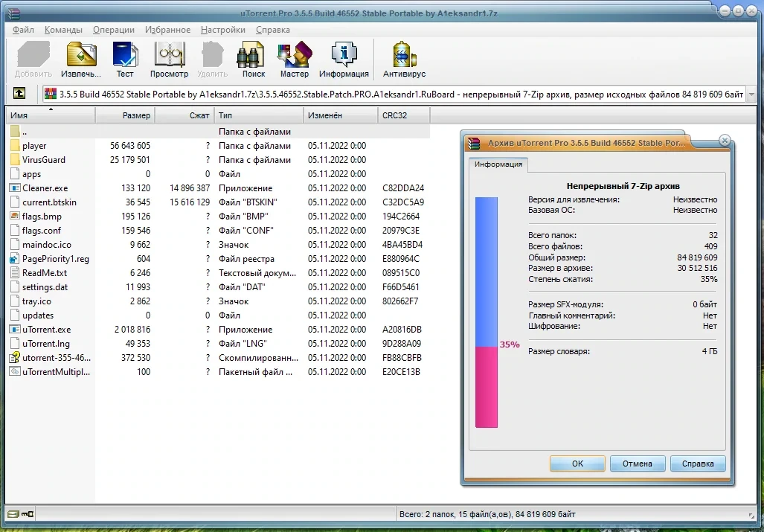
Task: Go up one folder level arrow
Action: [x=19, y=93]
